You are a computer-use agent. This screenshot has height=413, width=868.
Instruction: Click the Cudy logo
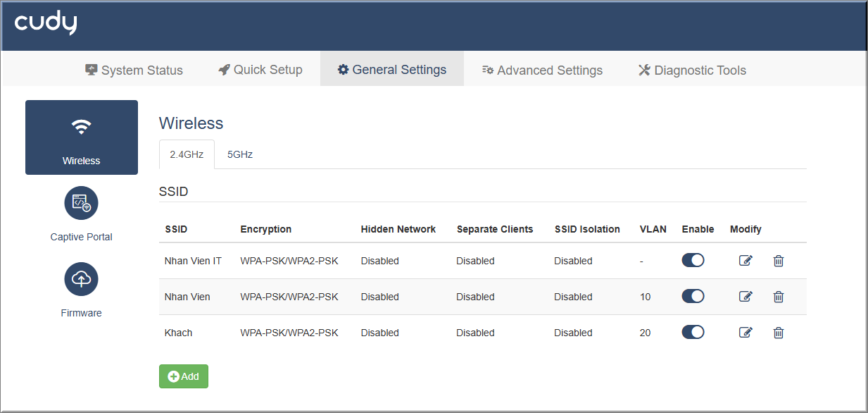(x=46, y=23)
